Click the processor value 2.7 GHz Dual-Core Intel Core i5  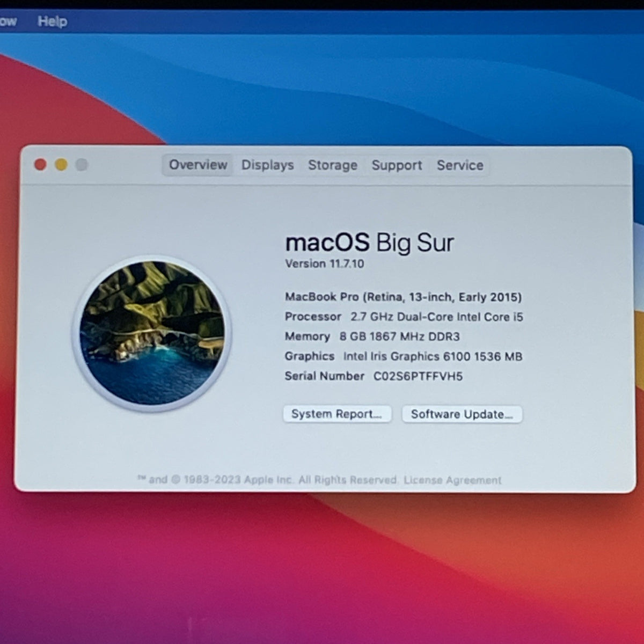tap(437, 317)
